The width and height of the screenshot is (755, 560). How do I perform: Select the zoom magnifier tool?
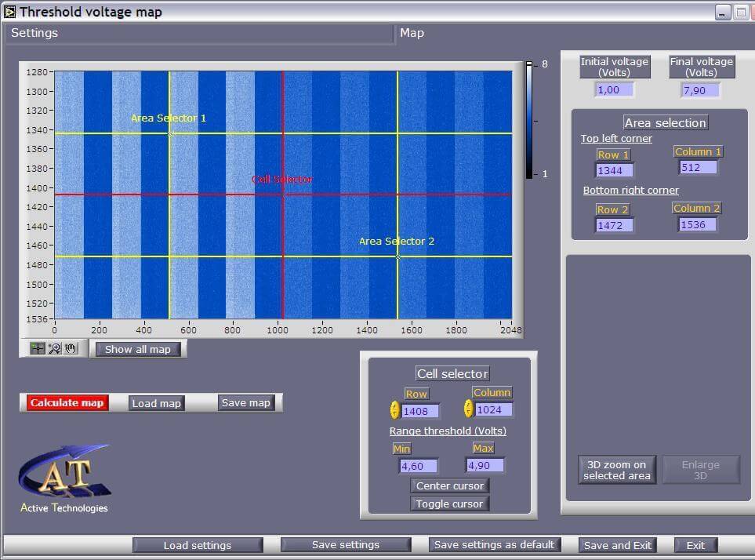click(x=54, y=349)
